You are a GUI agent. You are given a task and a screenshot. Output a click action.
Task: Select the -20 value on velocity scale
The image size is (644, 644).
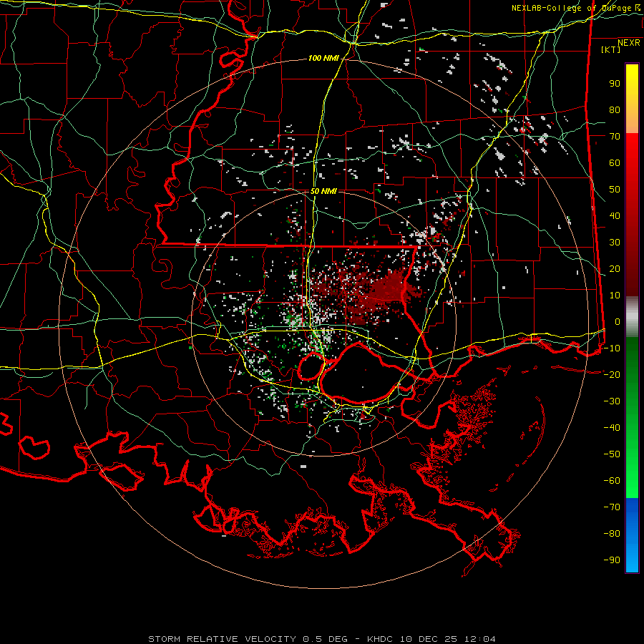pos(612,374)
